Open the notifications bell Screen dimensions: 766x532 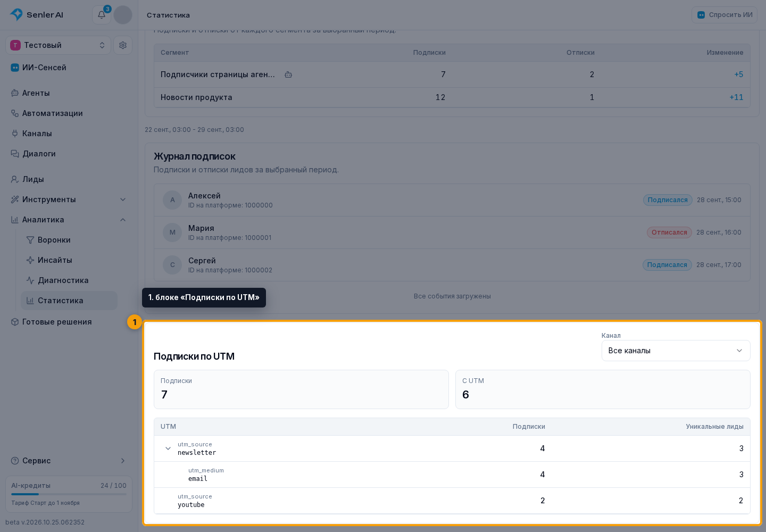click(x=102, y=15)
